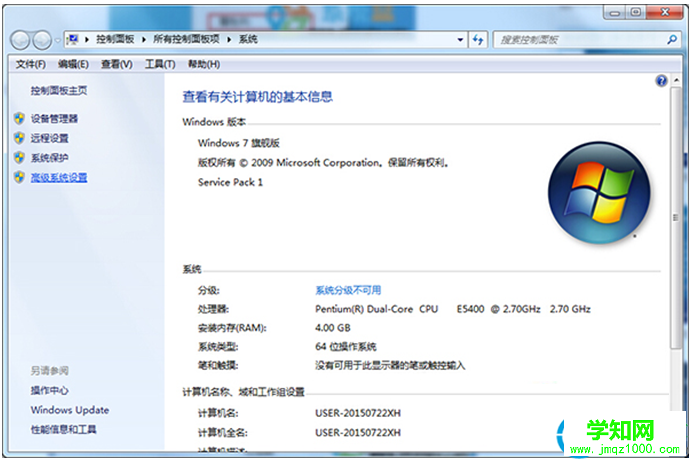Viewport: 691px width, 461px height.
Task: Click the blue help question mark icon
Action: tap(661, 81)
